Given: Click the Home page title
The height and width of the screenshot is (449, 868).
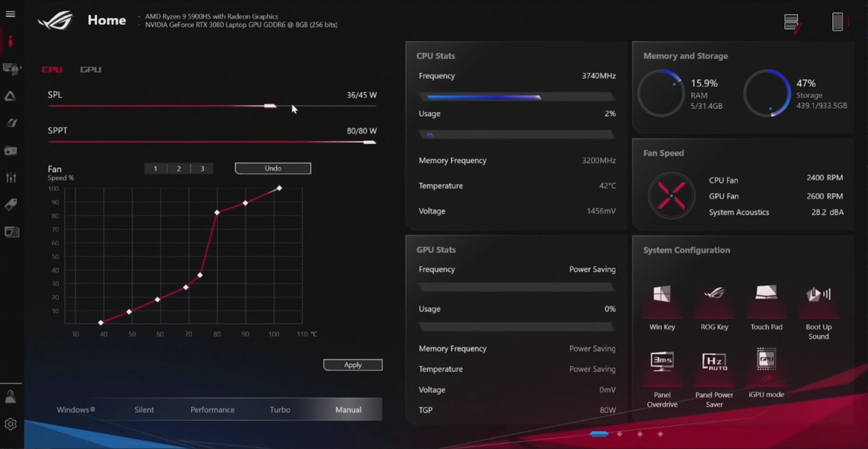Looking at the screenshot, I should (107, 20).
